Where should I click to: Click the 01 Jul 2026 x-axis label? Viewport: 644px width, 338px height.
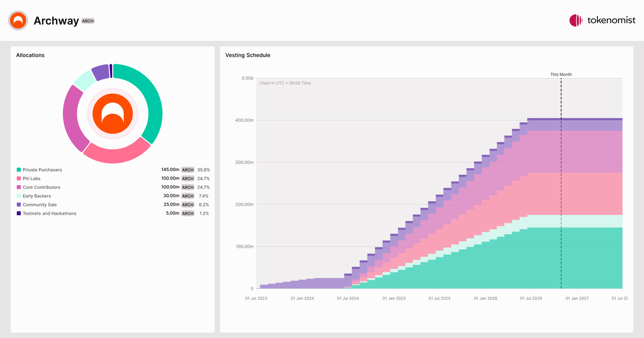click(x=531, y=298)
